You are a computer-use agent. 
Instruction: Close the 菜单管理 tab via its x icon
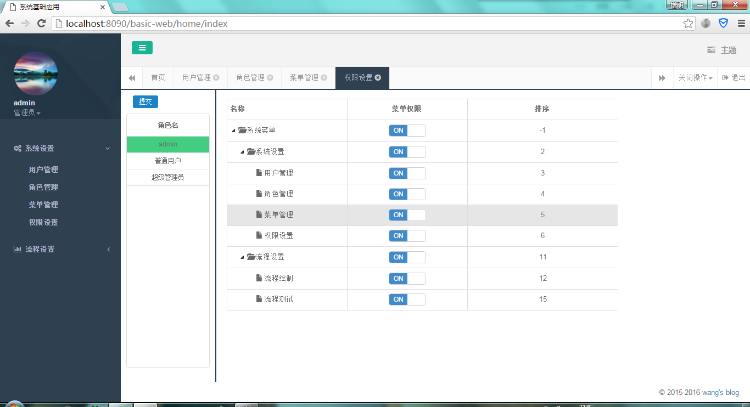324,77
